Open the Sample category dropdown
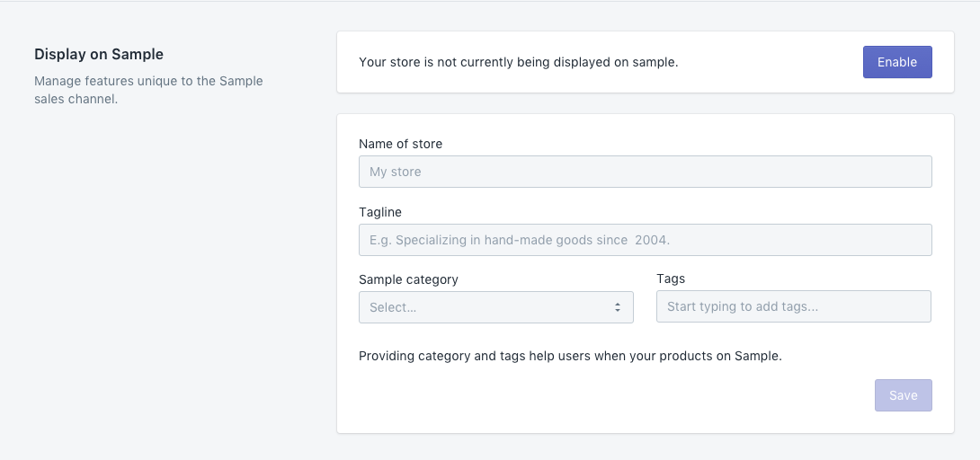This screenshot has height=460, width=980. click(495, 307)
